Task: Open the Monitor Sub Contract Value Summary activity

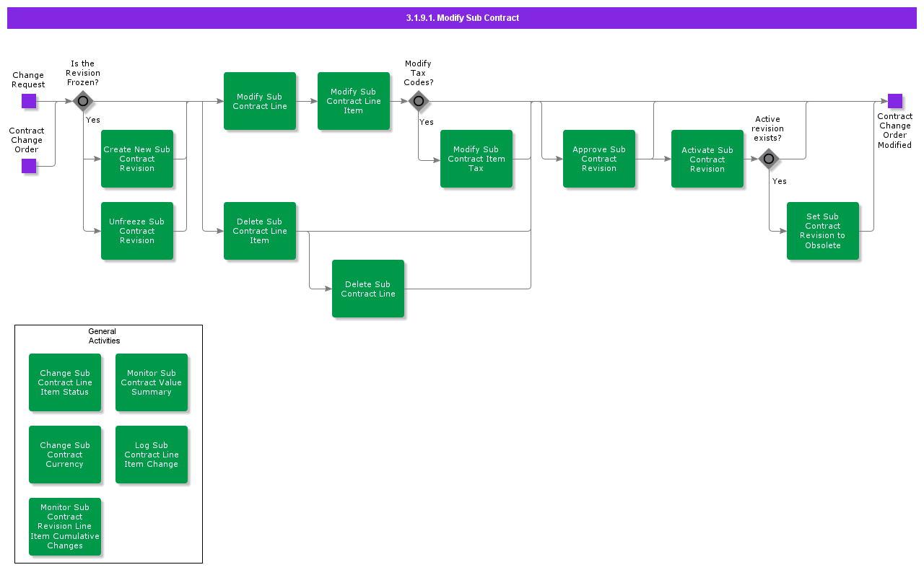Action: pos(152,382)
